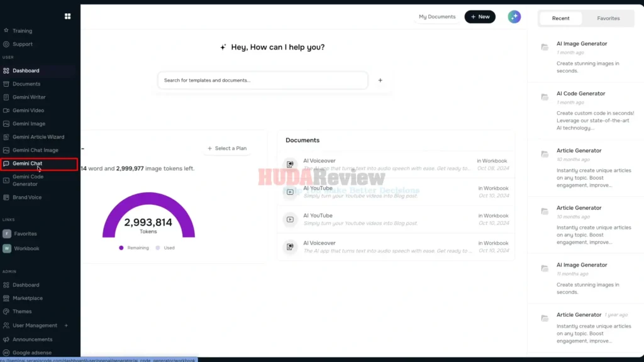Screen dimensions: 644x362
Task: Click the Remaining legend color dot
Action: tap(121, 248)
